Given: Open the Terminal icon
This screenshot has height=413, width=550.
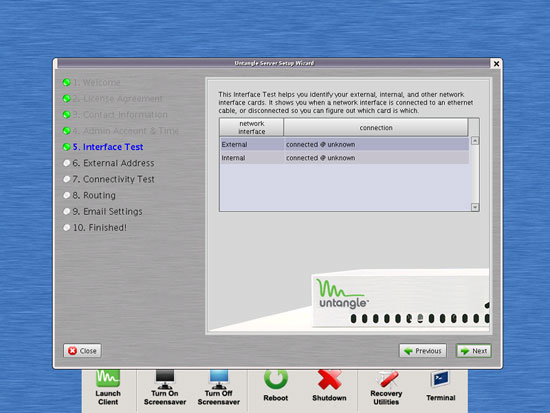Looking at the screenshot, I should click(x=441, y=379).
